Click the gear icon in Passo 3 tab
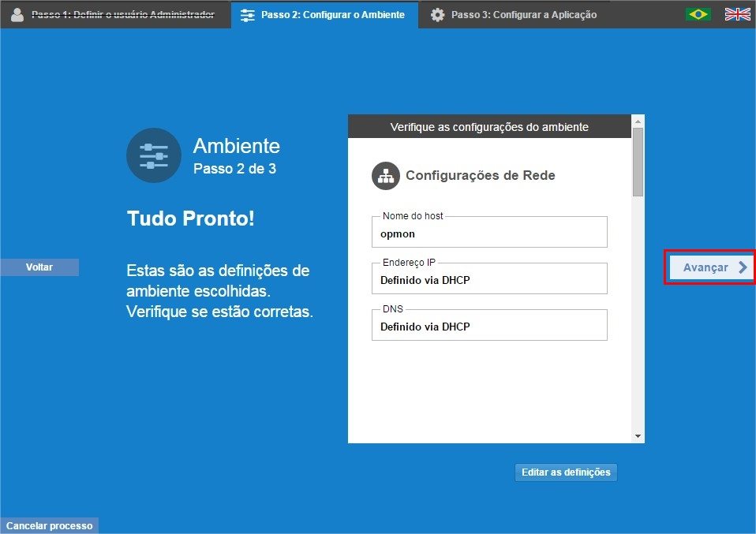 437,15
